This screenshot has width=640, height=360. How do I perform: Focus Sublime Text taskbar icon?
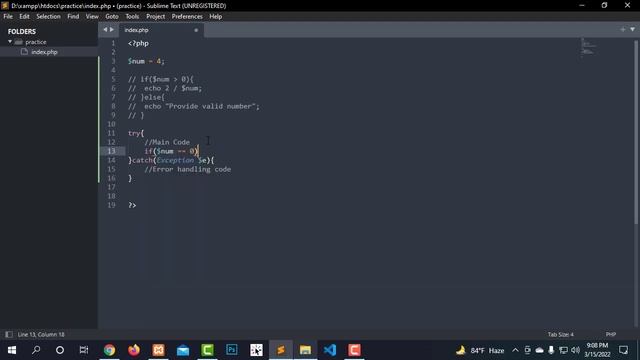(x=281, y=350)
